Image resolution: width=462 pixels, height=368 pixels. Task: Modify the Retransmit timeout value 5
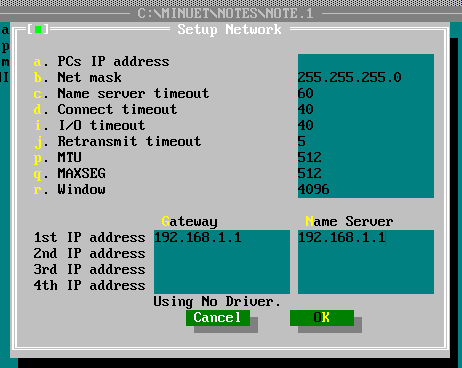[x=366, y=142]
